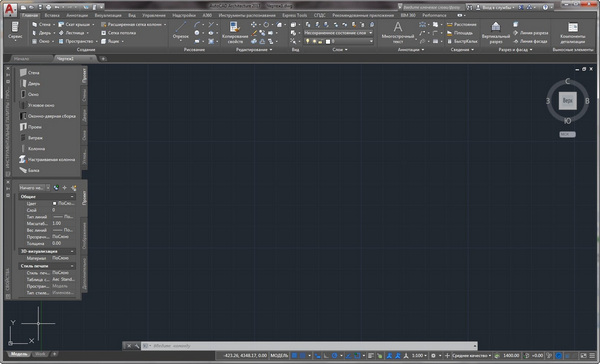Toggle the grid display in status bar
Viewport: 600px width, 364px height.
(x=295, y=356)
